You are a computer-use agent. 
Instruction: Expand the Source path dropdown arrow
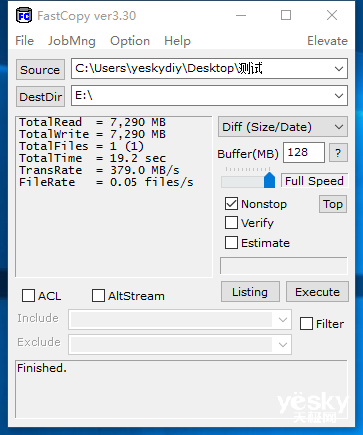(x=339, y=69)
